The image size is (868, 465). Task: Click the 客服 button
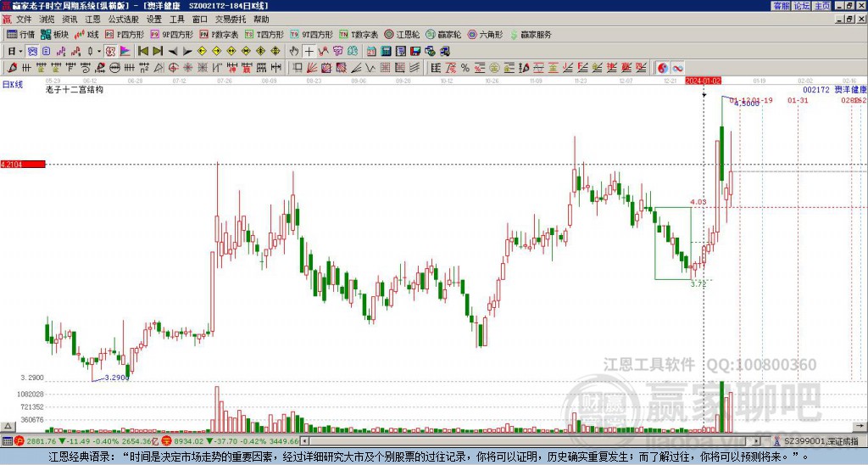pos(781,6)
